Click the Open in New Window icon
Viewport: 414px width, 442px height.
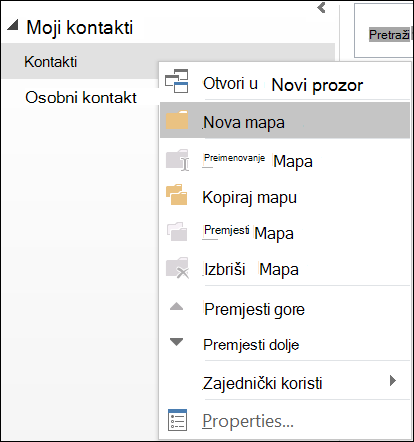pos(177,81)
